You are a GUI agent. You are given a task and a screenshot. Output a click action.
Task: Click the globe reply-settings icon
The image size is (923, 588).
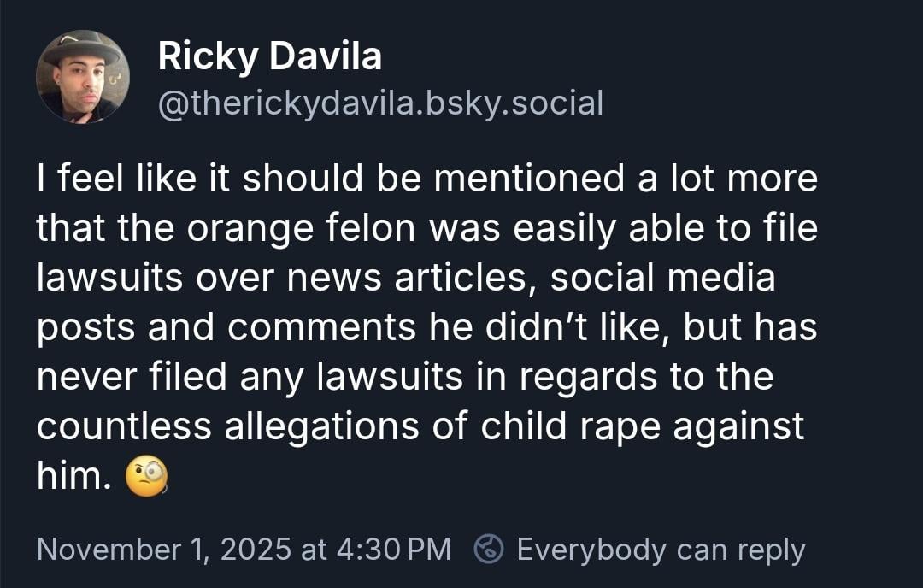click(490, 549)
